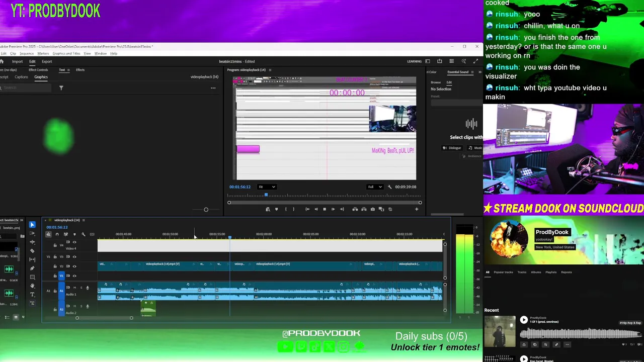The height and width of the screenshot is (362, 644).
Task: Select the Dialogue audio type button
Action: click(452, 148)
